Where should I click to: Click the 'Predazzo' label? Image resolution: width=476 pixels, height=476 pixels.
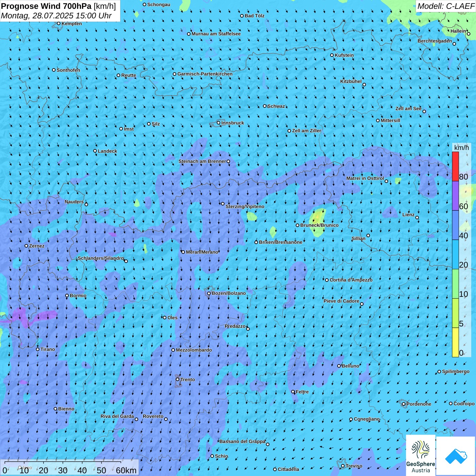235,326
